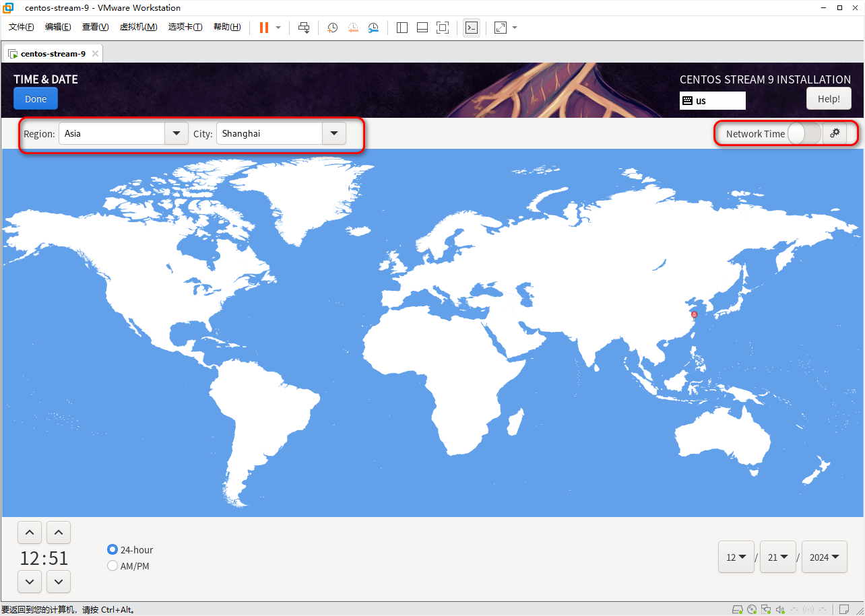This screenshot has width=865, height=616.
Task: Increase the hour with the up arrow
Action: tap(30, 533)
